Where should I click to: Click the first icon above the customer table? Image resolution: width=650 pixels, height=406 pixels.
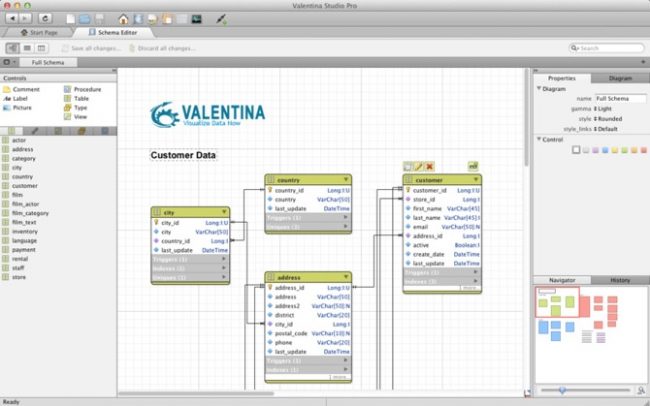(x=408, y=167)
